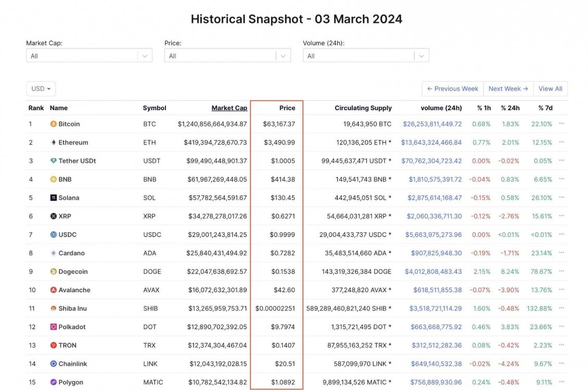Click the Chainlink logo icon

53,364
